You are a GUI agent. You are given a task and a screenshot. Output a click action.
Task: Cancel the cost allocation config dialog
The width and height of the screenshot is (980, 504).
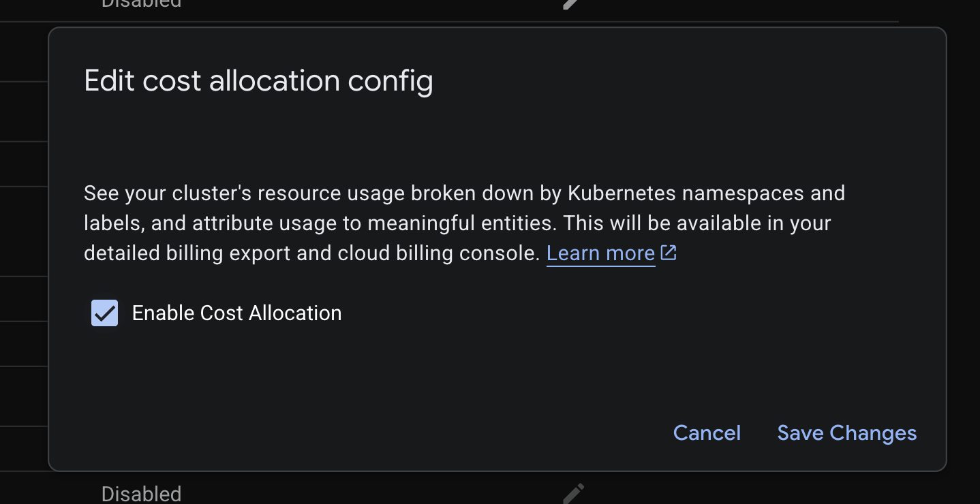pos(707,433)
